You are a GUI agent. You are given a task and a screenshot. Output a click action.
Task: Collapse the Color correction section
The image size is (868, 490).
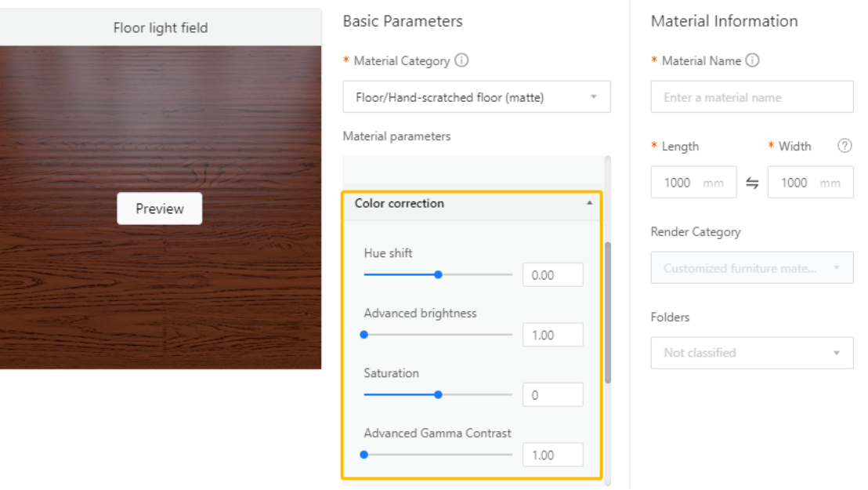pos(589,203)
